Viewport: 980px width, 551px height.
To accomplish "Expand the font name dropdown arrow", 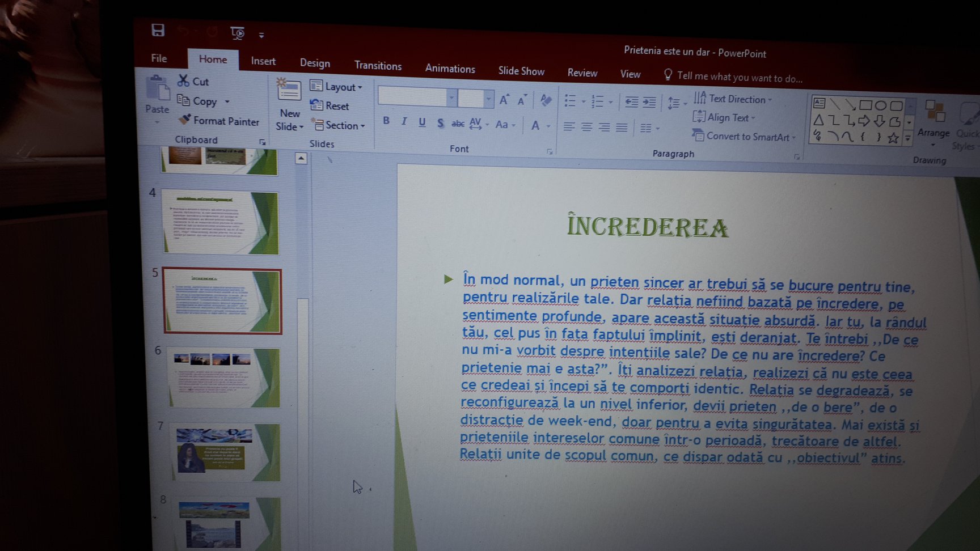I will (x=451, y=99).
